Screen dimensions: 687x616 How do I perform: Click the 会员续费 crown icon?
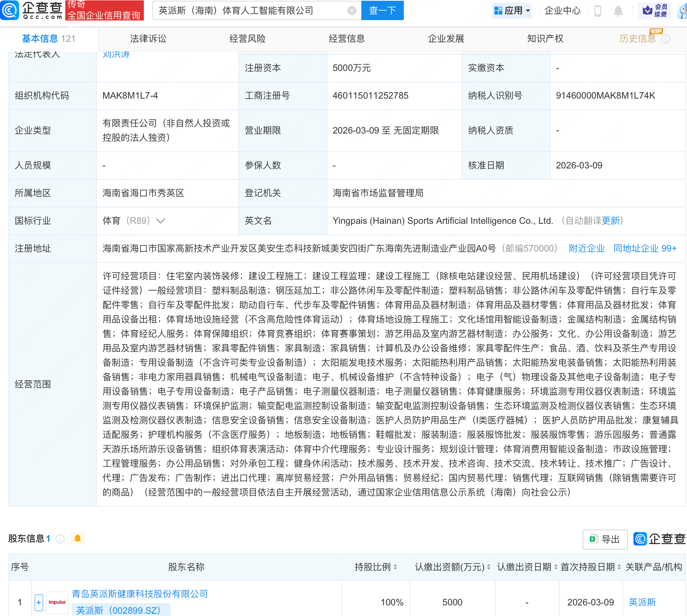(655, 11)
